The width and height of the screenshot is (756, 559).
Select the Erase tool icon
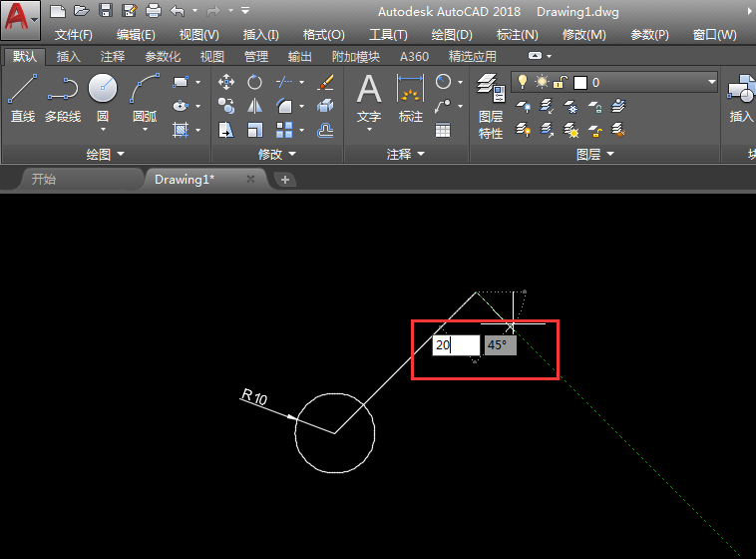point(326,82)
